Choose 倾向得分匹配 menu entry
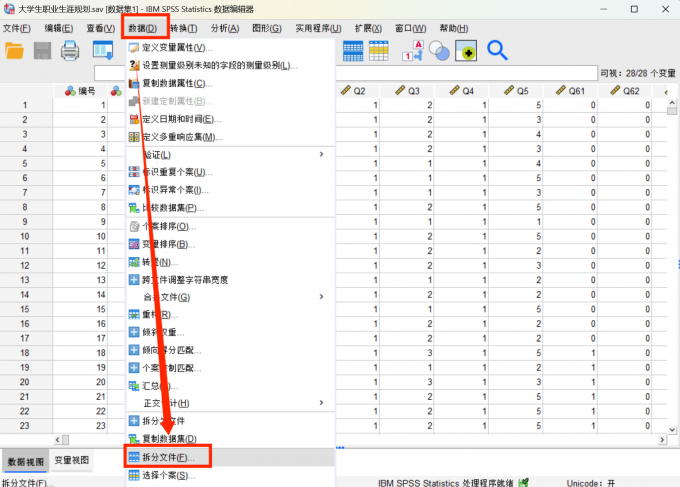Image resolution: width=680 pixels, height=487 pixels. [231, 350]
